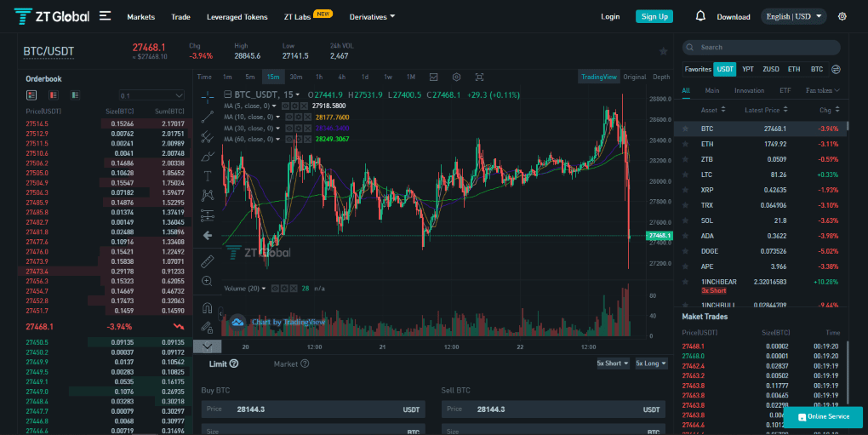Open the notifications bell
Image resolution: width=868 pixels, height=435 pixels.
pyautogui.click(x=700, y=16)
